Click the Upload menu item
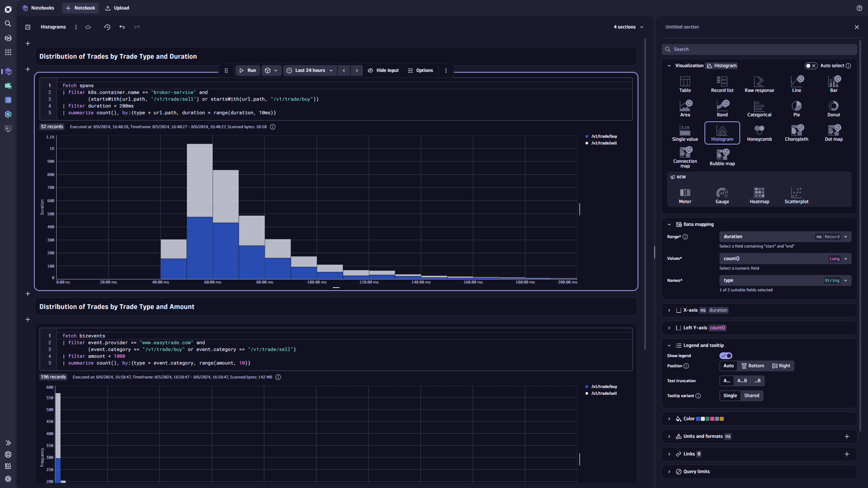 click(x=117, y=8)
